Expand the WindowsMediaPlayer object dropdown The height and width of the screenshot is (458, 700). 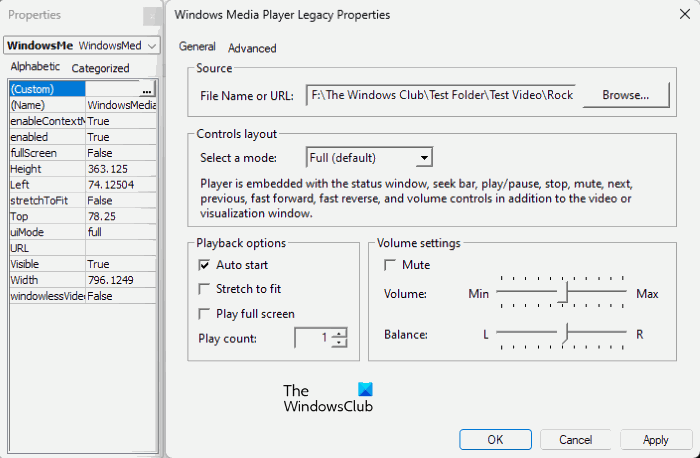pyautogui.click(x=152, y=46)
